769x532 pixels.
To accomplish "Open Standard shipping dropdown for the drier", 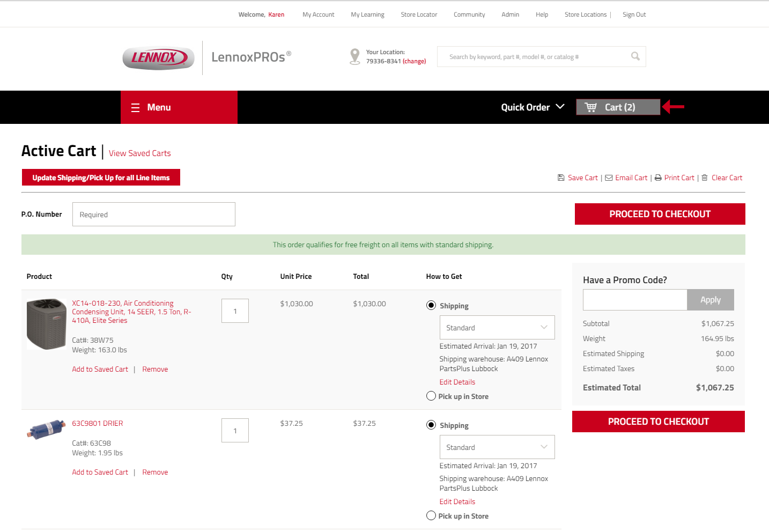I will tap(497, 447).
